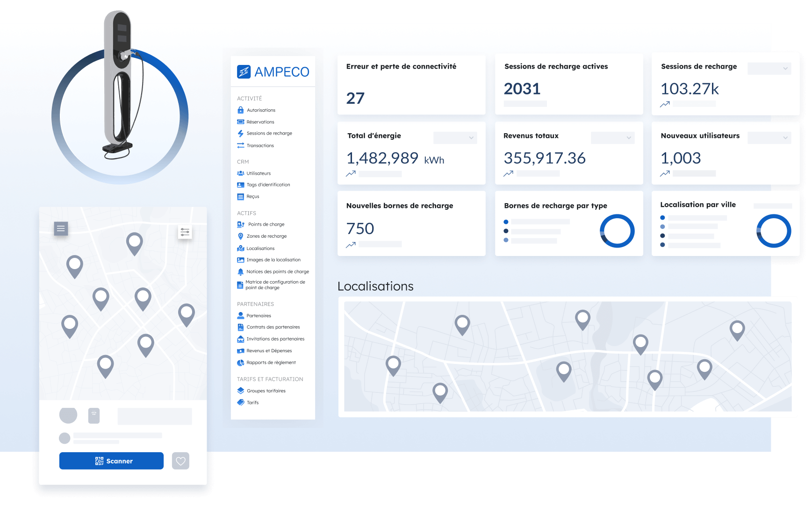The height and width of the screenshot is (512, 812).
Task: Open Transactions link in sidebar
Action: click(260, 146)
